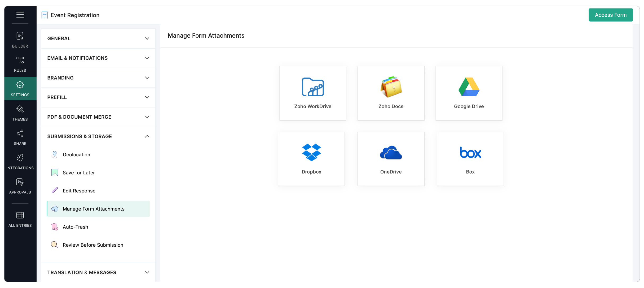Image resolution: width=644 pixels, height=288 pixels.
Task: Expand the BRANDING section
Action: (98, 78)
